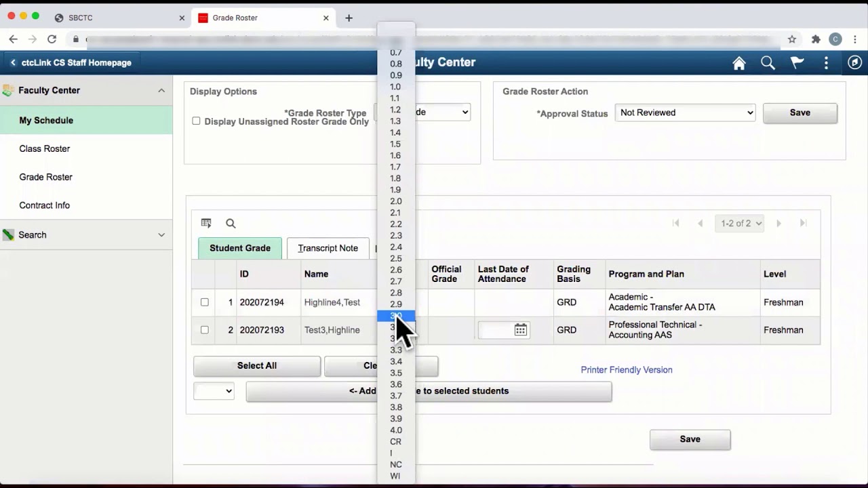Open calendar picker for Test3,Highline

(520, 330)
